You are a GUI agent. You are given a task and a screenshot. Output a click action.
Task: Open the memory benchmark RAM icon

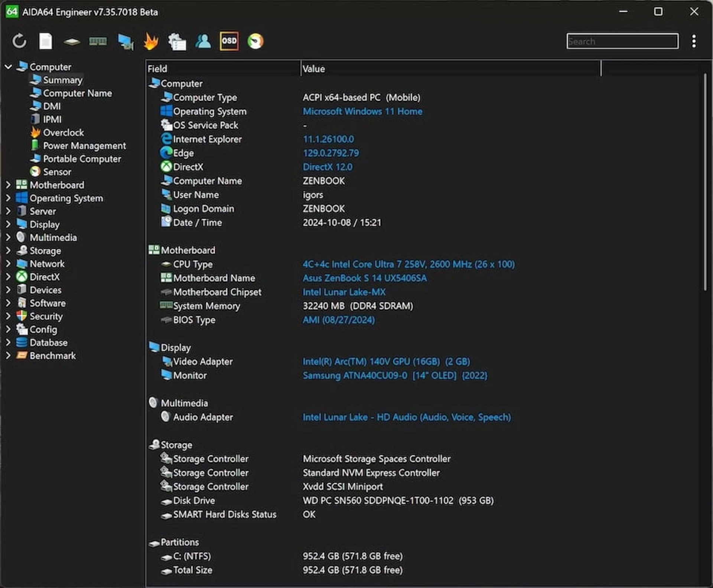(x=98, y=41)
